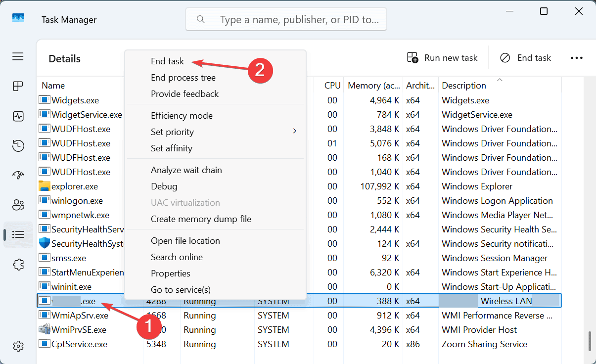Click memory value 107,992 K
Image resolution: width=596 pixels, height=364 pixels.
(380, 186)
